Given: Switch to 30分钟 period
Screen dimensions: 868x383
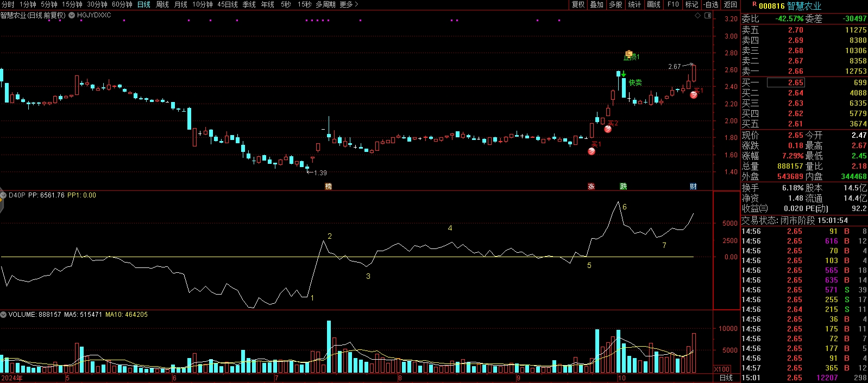Looking at the screenshot, I should [97, 4].
